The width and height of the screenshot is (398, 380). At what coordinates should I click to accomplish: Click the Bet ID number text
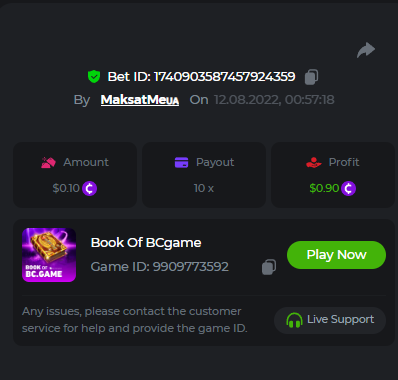tap(224, 77)
